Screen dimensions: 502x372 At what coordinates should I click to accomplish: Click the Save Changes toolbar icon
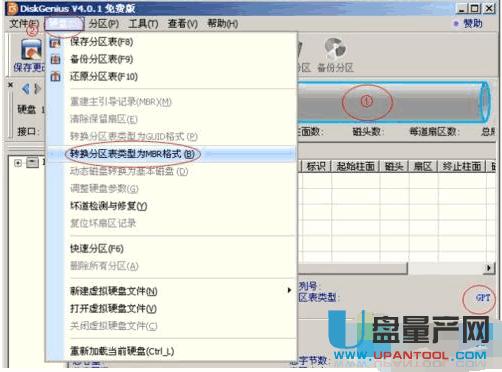[31, 49]
